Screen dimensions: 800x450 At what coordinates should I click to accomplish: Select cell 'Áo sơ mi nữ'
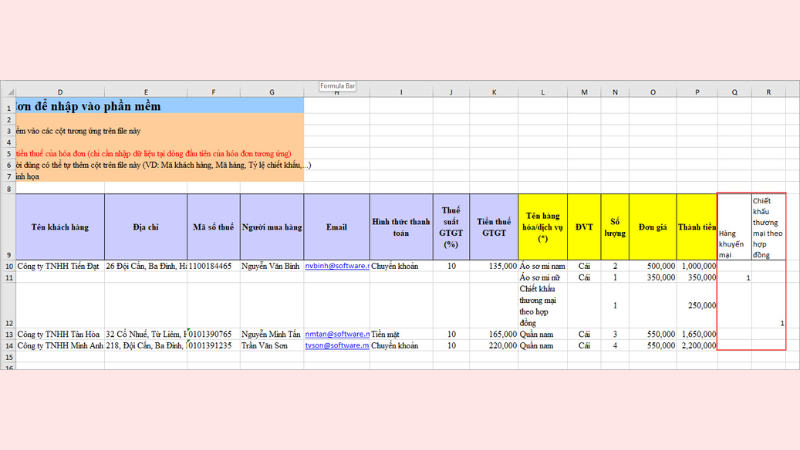tap(543, 277)
